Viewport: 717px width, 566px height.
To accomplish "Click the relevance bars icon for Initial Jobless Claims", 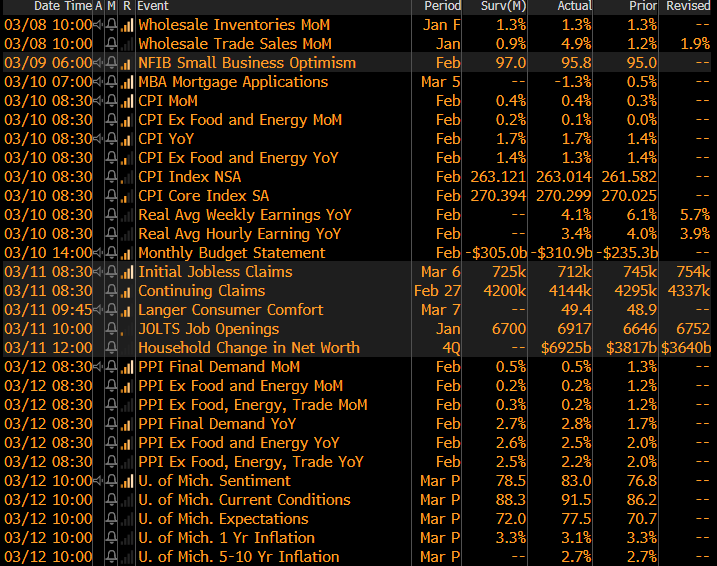I will click(126, 272).
